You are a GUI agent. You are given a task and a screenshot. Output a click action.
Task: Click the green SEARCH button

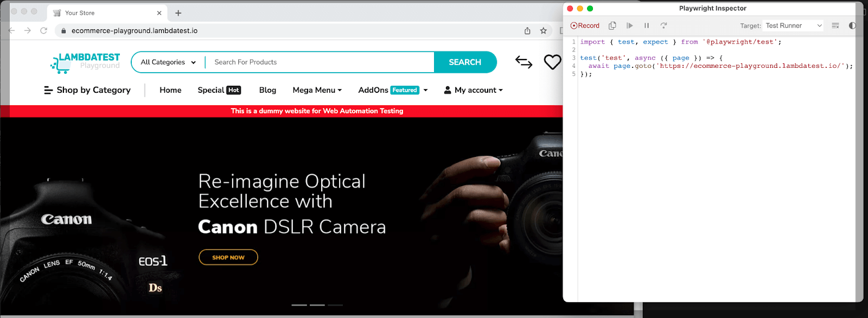pyautogui.click(x=465, y=62)
